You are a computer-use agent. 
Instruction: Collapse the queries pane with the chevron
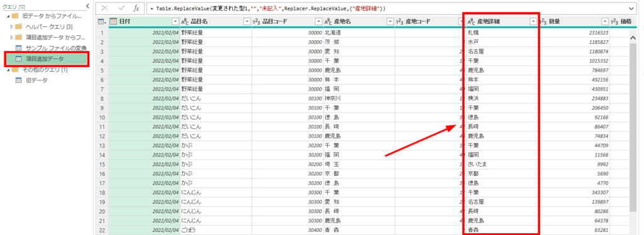click(x=87, y=6)
